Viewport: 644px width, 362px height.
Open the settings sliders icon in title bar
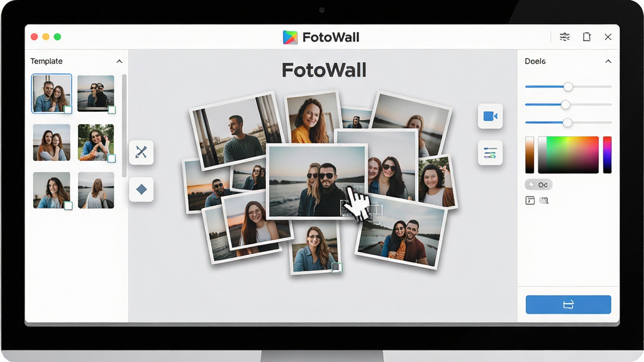click(x=565, y=37)
